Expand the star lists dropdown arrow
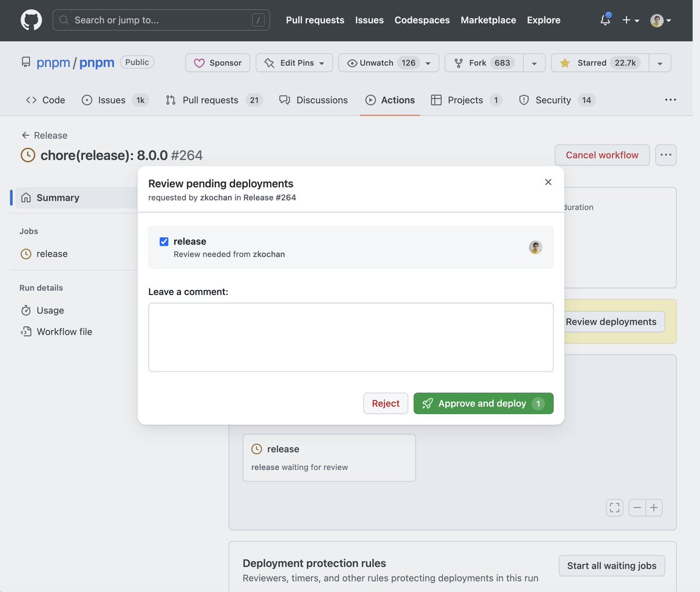The height and width of the screenshot is (592, 700). coord(660,63)
